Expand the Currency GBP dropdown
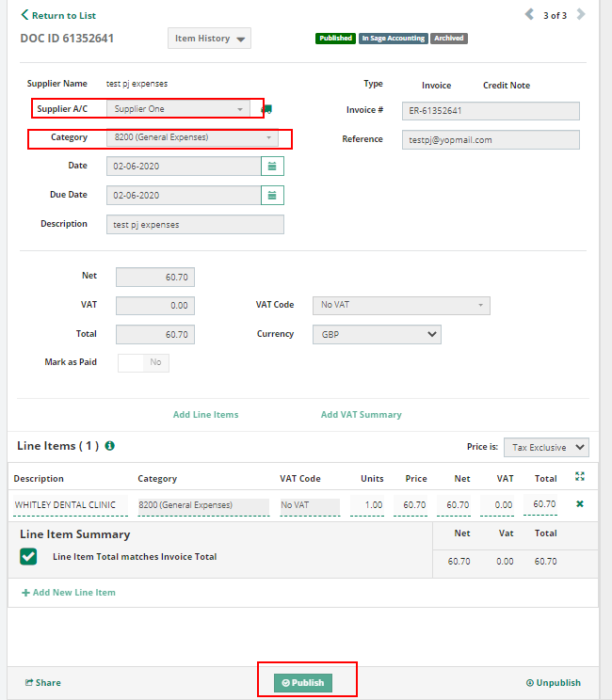612x700 pixels. pyautogui.click(x=376, y=334)
